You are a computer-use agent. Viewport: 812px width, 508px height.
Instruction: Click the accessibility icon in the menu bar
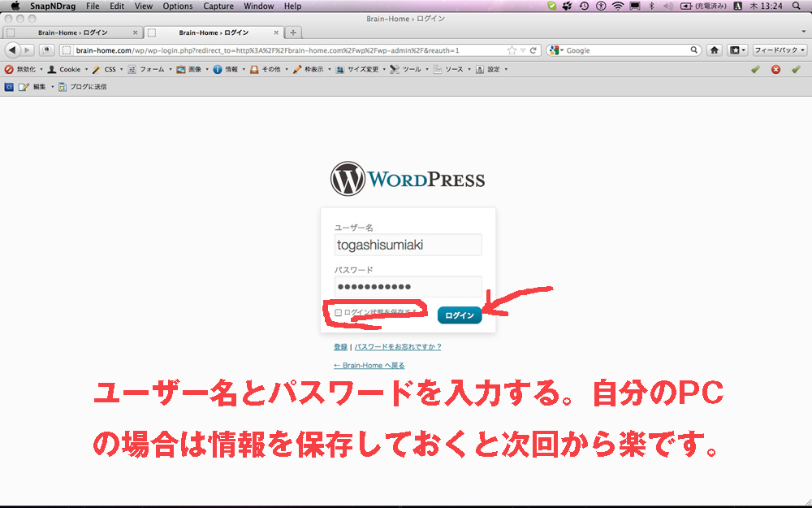tap(601, 7)
